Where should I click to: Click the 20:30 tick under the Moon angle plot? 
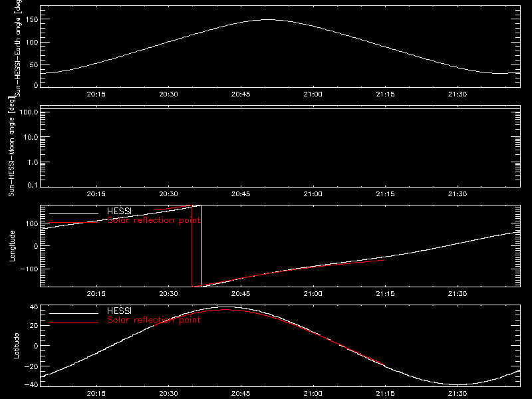(169, 194)
